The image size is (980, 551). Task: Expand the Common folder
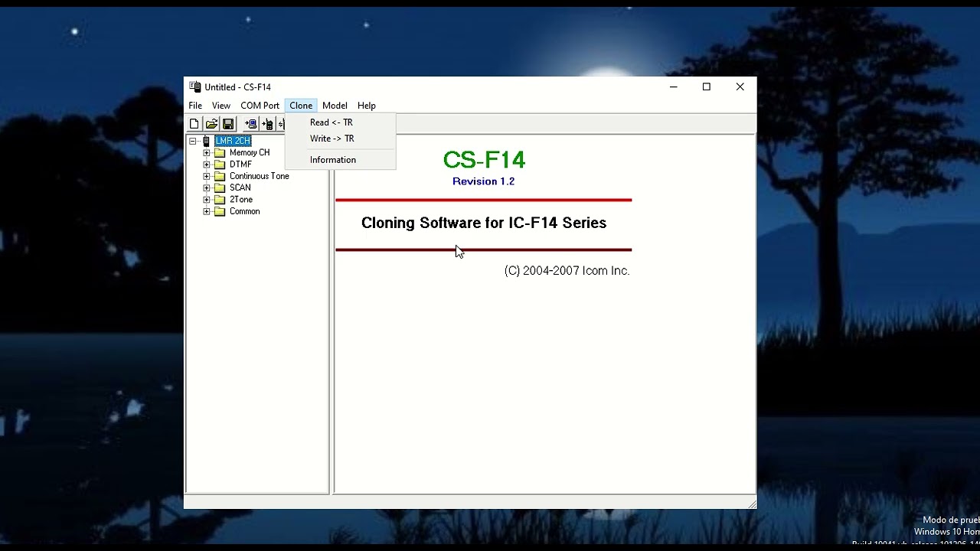click(x=207, y=211)
